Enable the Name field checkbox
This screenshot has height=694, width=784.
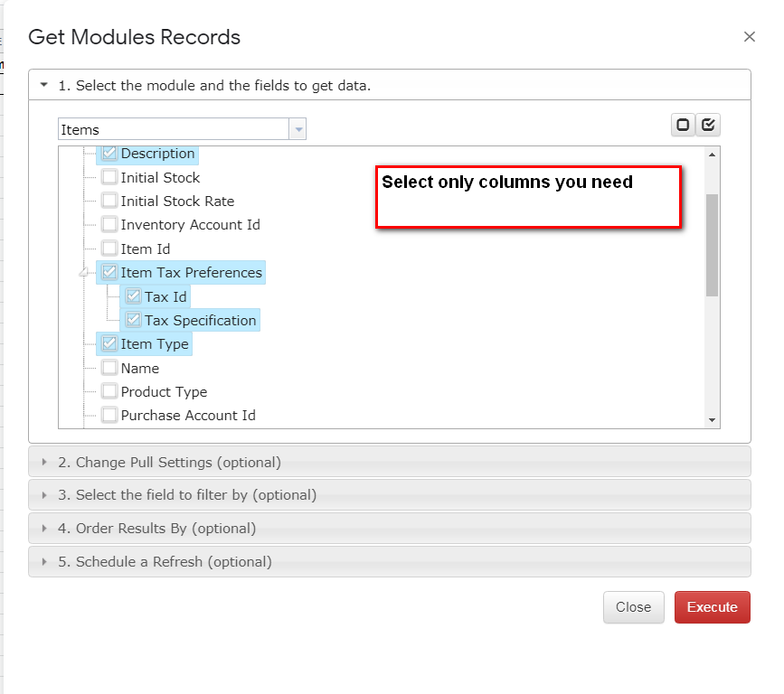tap(109, 368)
